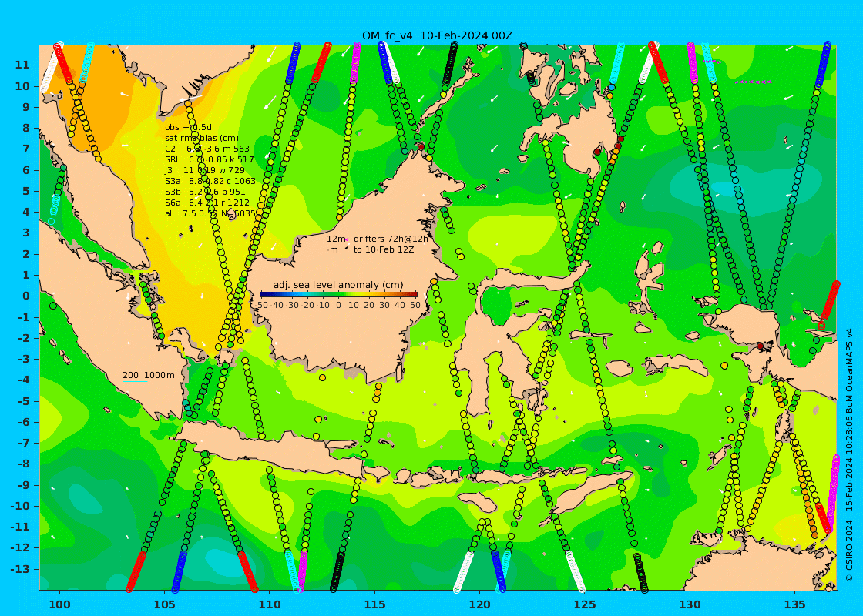The image size is (863, 616).
Task: Click latitude axis tick label 4
Action: click(x=25, y=212)
